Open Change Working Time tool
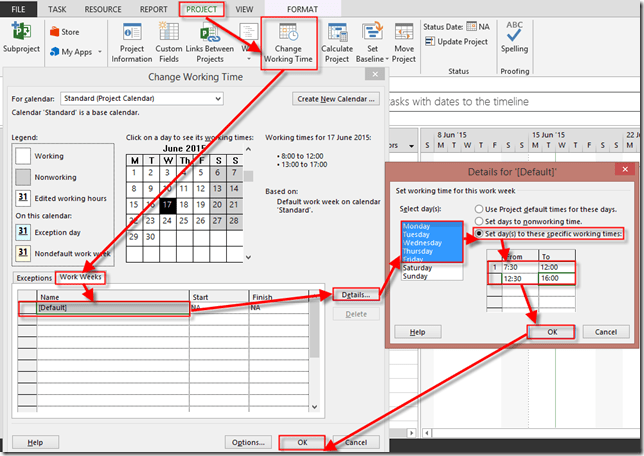Image resolution: width=644 pixels, height=456 pixels. click(x=289, y=42)
